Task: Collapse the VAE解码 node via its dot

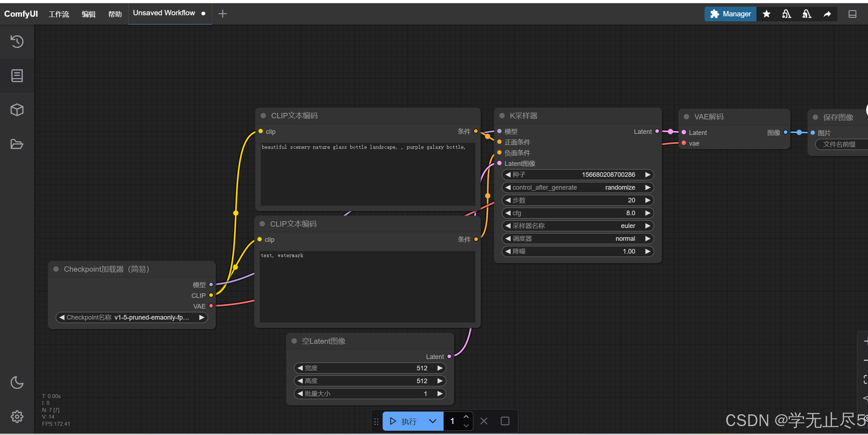Action: [x=686, y=117]
